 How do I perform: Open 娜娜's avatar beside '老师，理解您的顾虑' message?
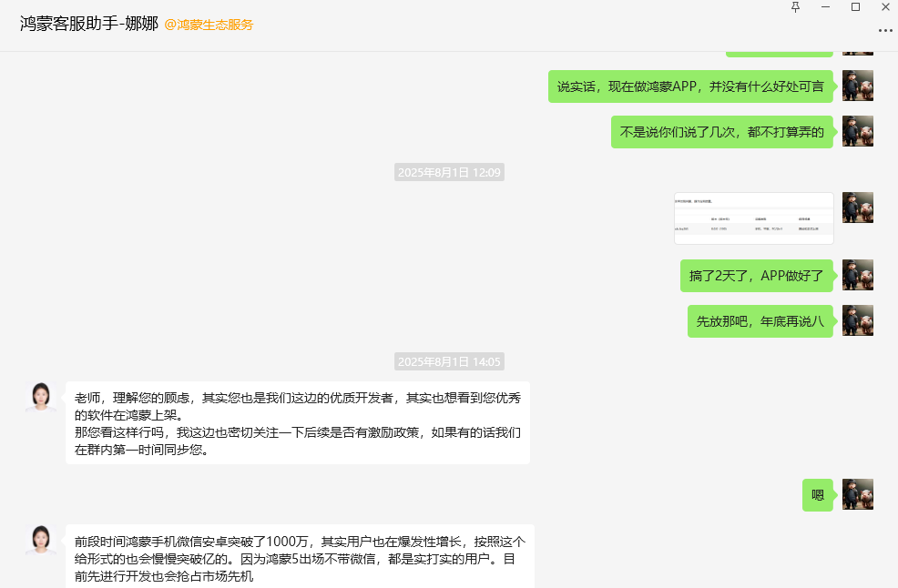click(41, 398)
